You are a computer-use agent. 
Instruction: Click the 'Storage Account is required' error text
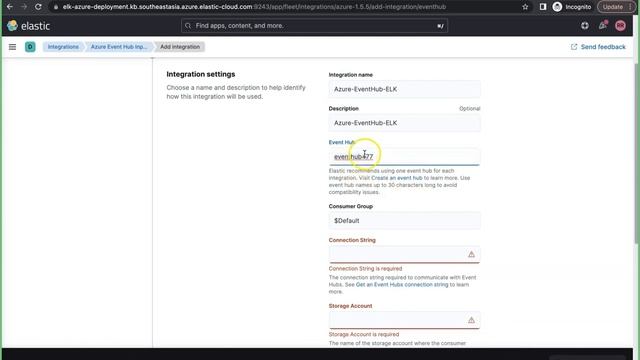tap(364, 334)
